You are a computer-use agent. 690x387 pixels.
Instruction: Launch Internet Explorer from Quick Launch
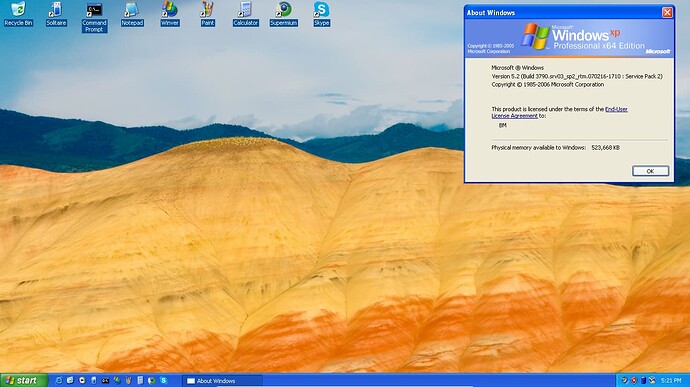59,380
